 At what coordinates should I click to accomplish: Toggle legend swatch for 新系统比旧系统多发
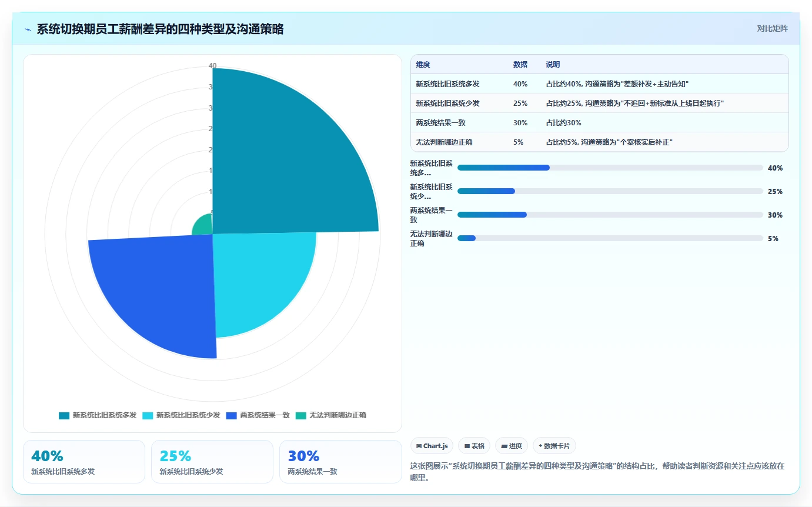coord(64,415)
